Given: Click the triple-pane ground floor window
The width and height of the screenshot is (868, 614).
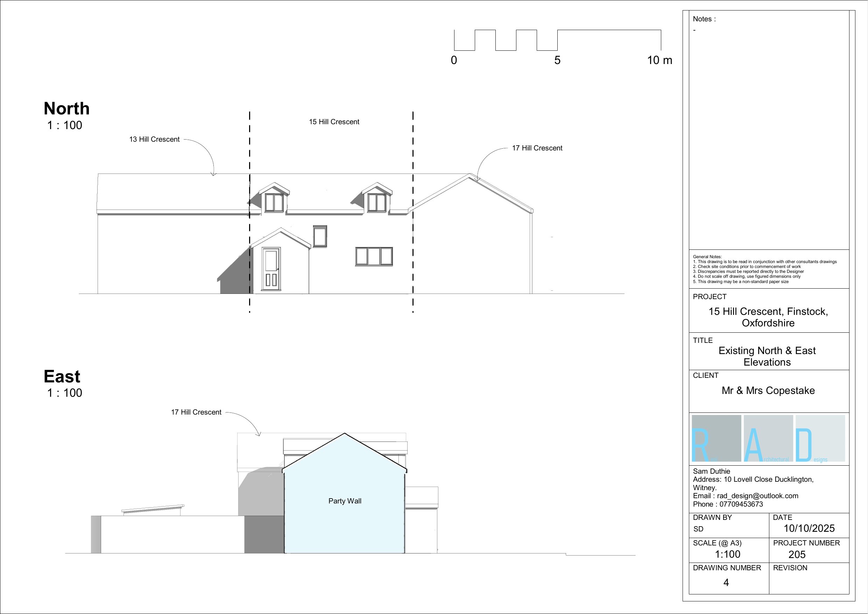Looking at the screenshot, I should 374,256.
